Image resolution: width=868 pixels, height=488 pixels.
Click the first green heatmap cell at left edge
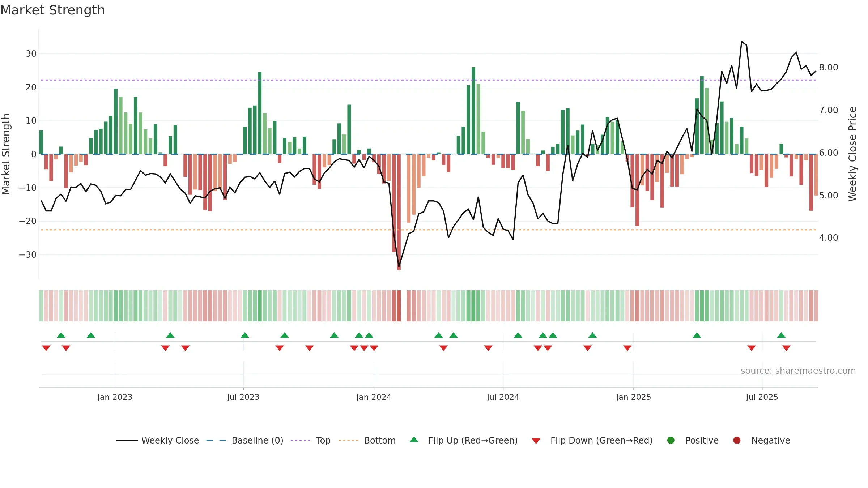(x=41, y=306)
